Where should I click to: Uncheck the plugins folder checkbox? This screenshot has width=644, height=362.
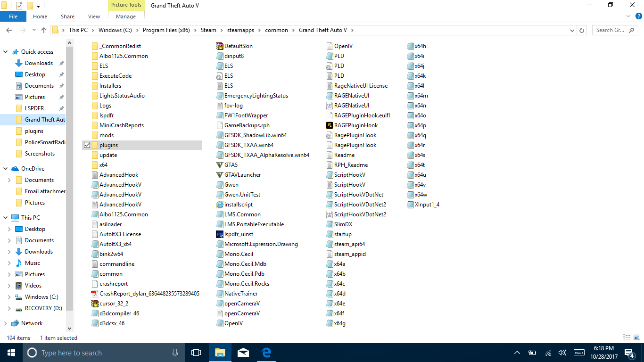[87, 145]
